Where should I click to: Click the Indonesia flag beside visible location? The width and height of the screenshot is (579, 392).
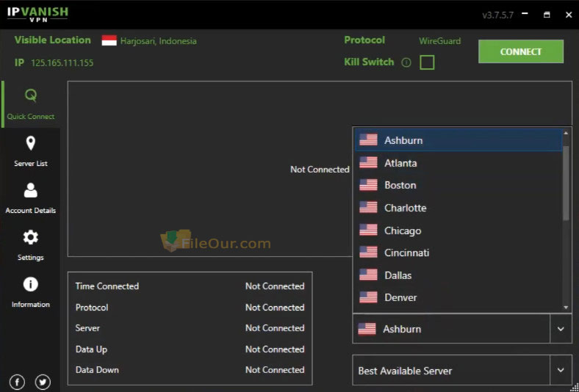[x=109, y=40]
